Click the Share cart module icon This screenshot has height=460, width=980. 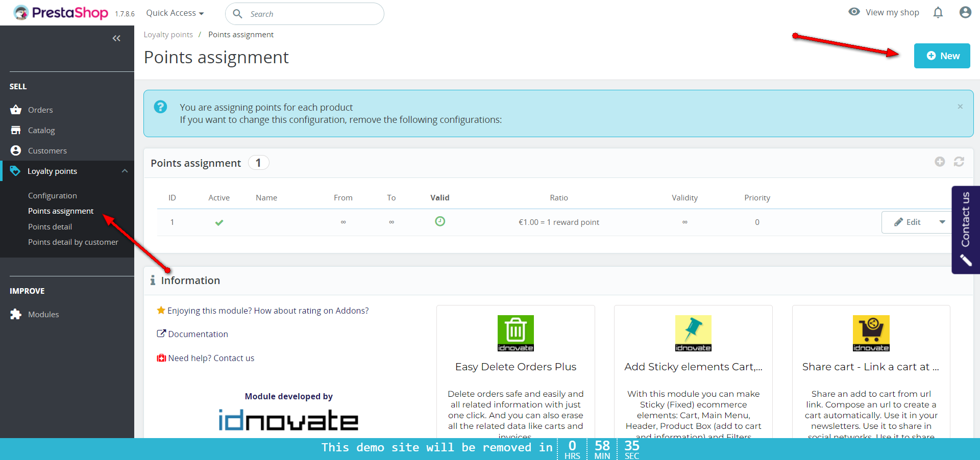(871, 333)
